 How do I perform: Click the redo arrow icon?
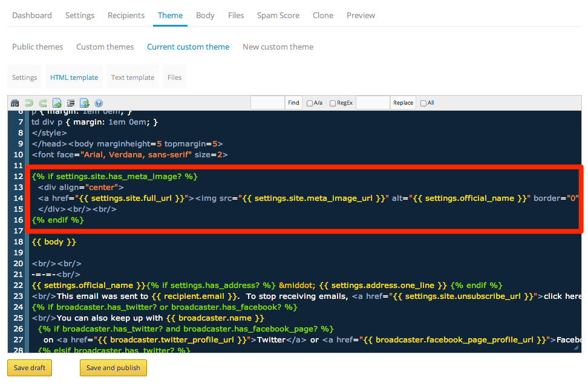(43, 103)
